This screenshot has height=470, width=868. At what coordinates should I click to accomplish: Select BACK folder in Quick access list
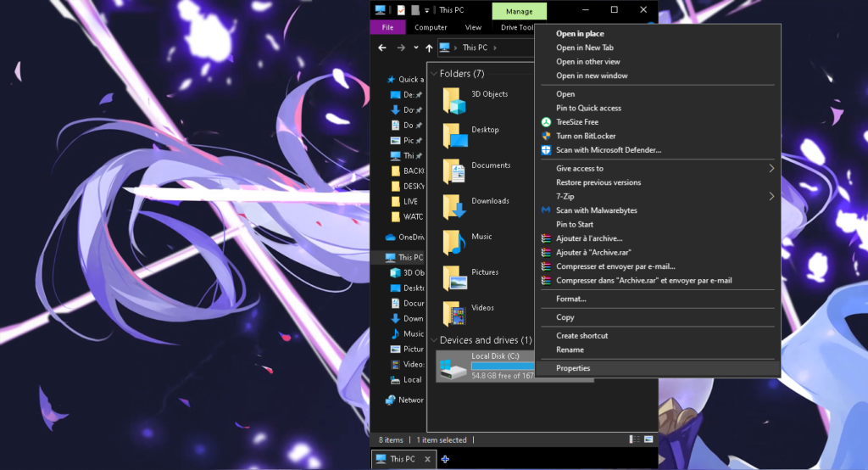pyautogui.click(x=407, y=171)
